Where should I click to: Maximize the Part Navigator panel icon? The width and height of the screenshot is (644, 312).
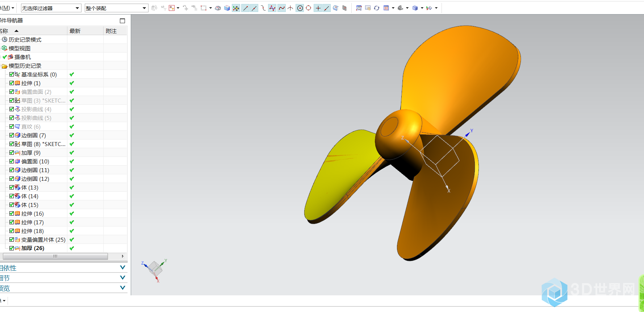(x=122, y=21)
